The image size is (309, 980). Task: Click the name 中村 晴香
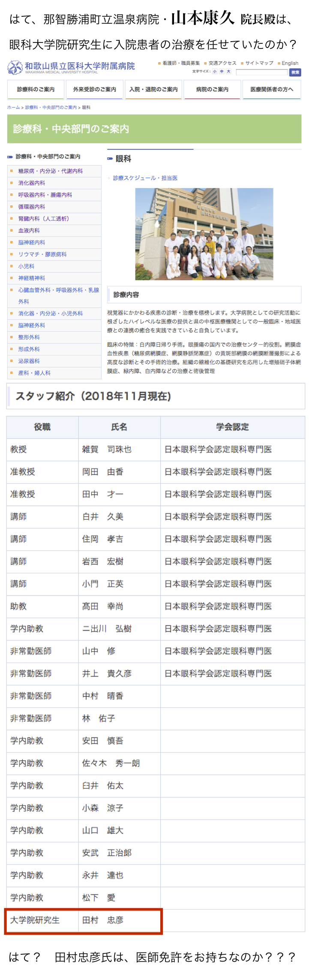(103, 696)
